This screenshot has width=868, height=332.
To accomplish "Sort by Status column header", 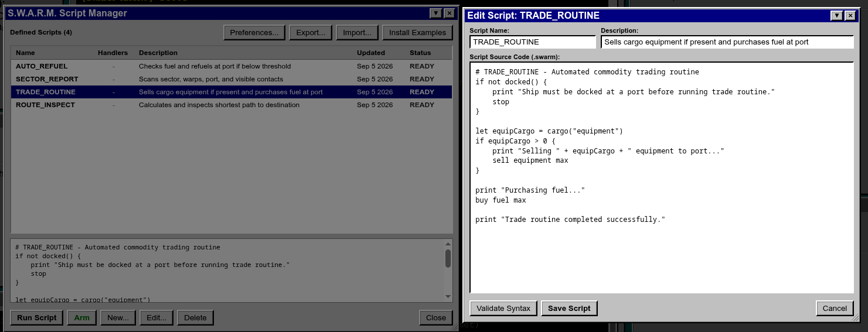I will [x=420, y=53].
